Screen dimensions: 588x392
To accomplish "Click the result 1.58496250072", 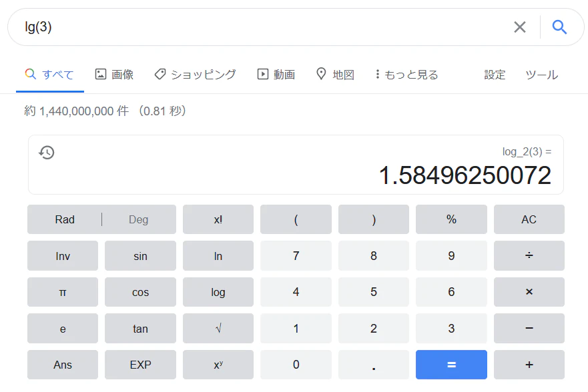I will [465, 175].
